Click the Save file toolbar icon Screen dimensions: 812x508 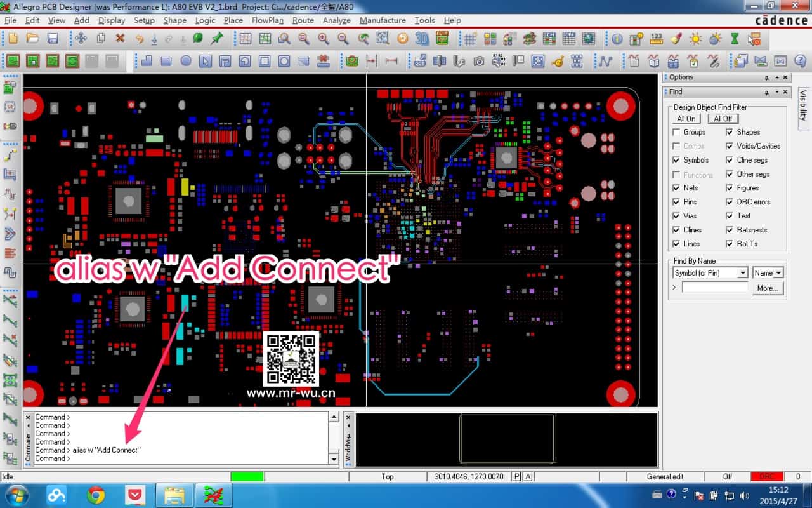(x=53, y=39)
